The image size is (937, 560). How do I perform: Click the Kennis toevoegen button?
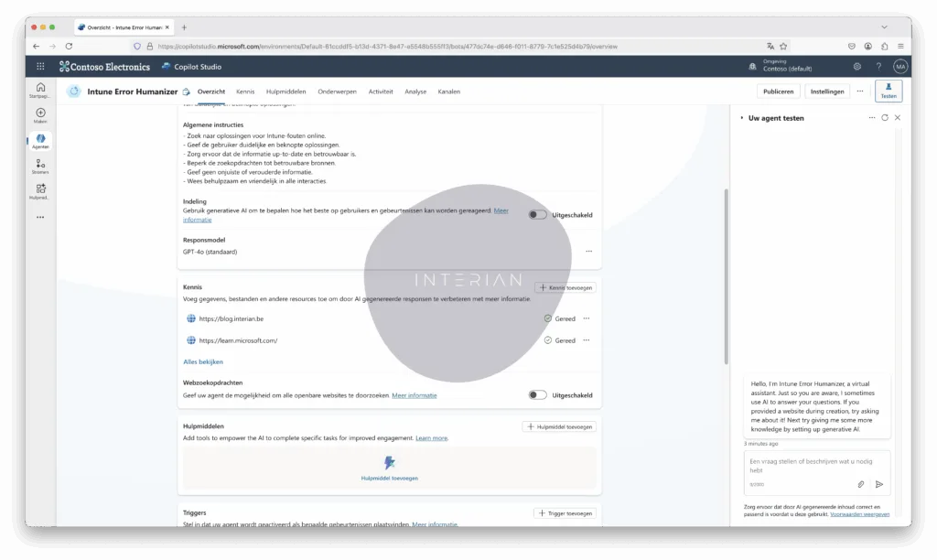pyautogui.click(x=565, y=287)
